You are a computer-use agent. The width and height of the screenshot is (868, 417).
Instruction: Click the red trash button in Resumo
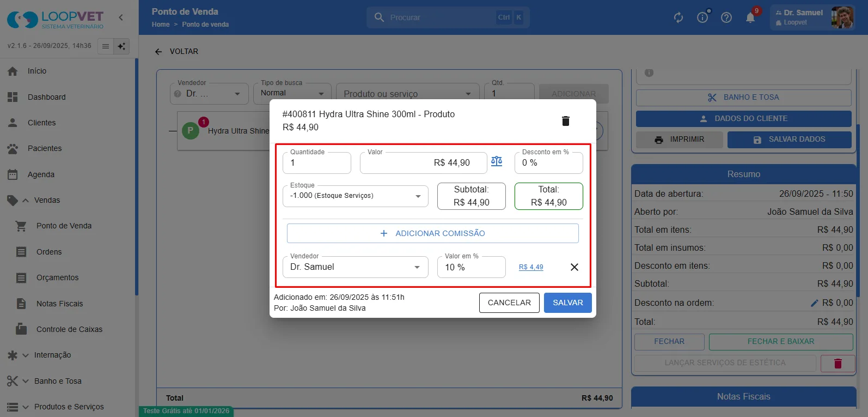pos(838,363)
